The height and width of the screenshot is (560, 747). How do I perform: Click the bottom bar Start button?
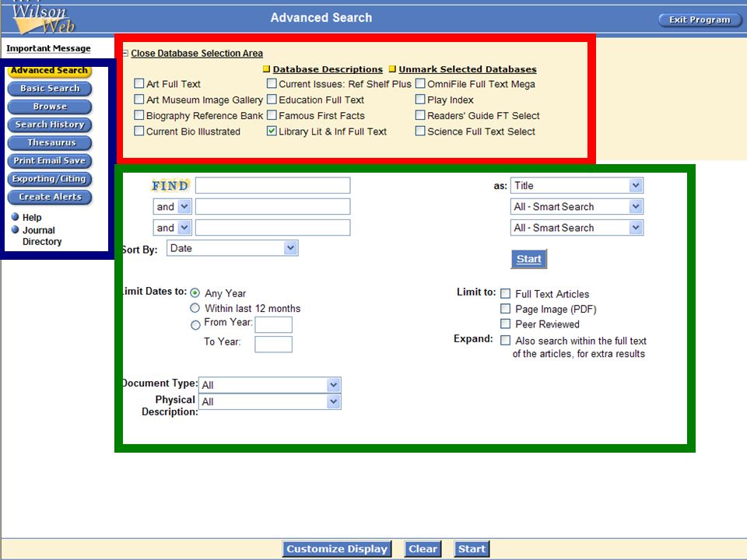coord(472,549)
